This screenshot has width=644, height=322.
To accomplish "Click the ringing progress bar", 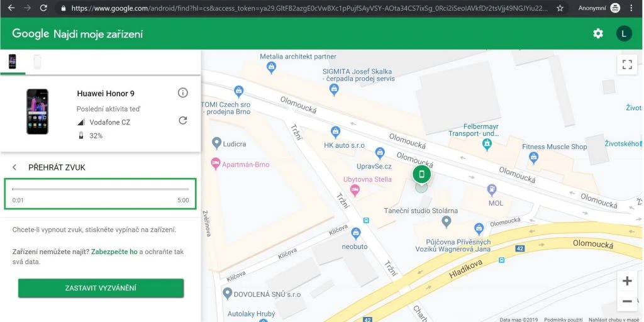I will point(101,189).
